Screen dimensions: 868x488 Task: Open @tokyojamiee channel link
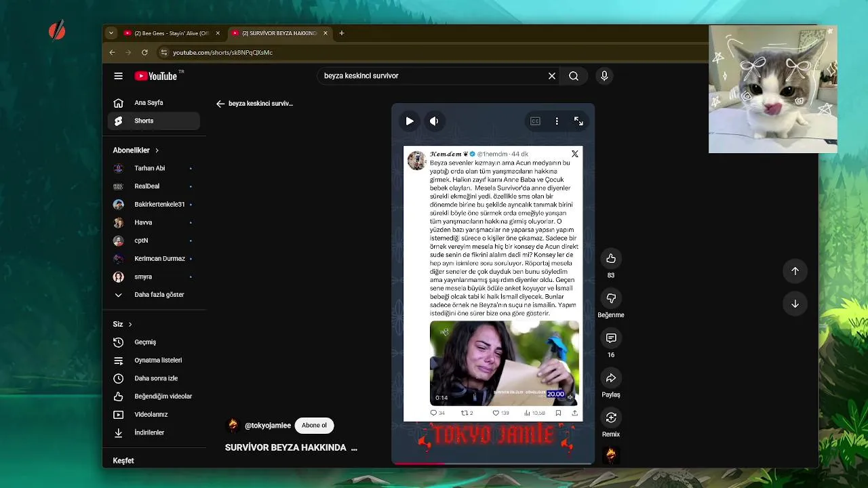(268, 426)
